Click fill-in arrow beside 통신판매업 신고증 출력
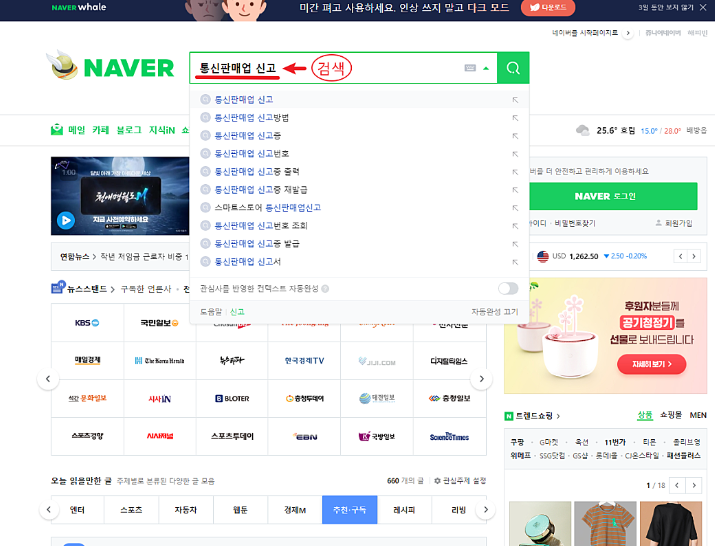This screenshot has height=546, width=715. click(515, 172)
